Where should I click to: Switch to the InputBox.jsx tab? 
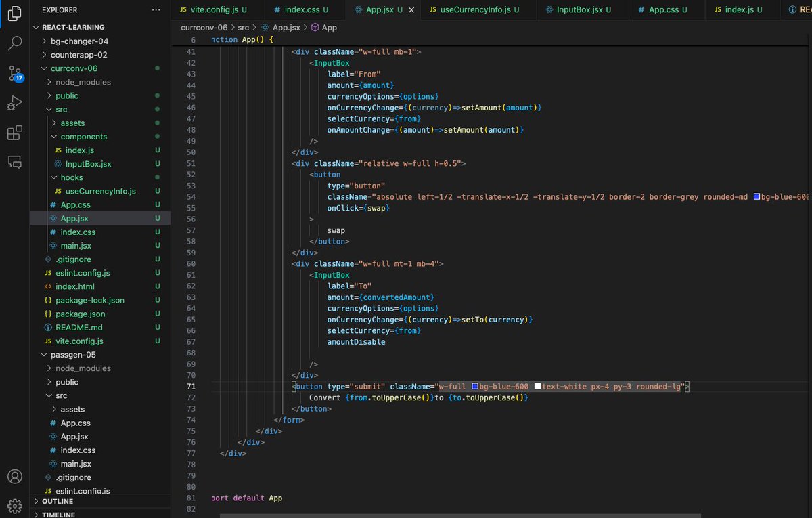583,9
